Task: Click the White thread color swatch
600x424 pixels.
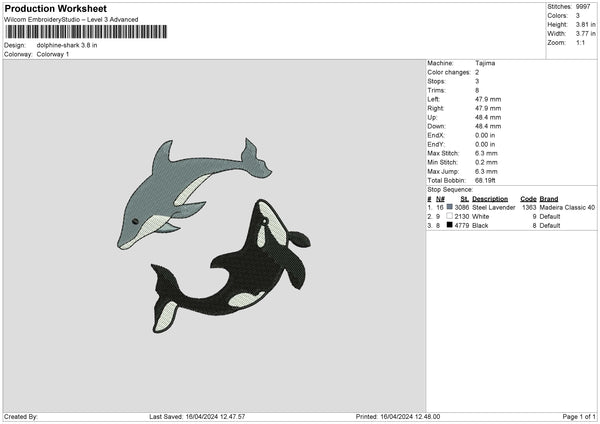Action: pos(450,216)
